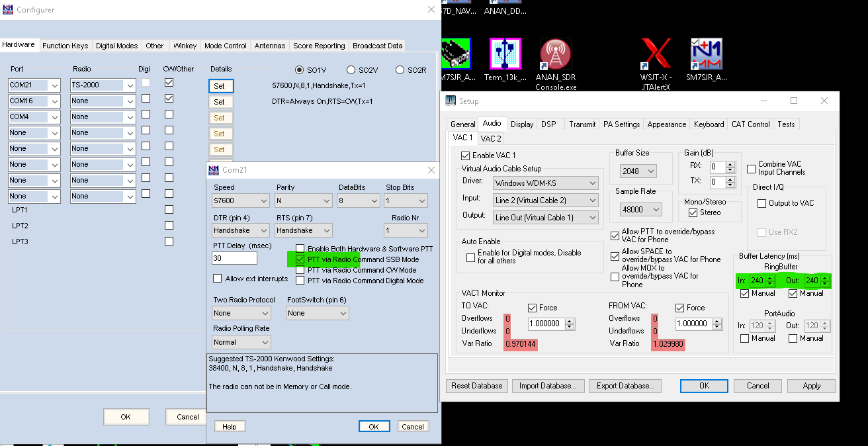Open the Score Reporting tab
Screen dimensions: 868x446
(320, 46)
